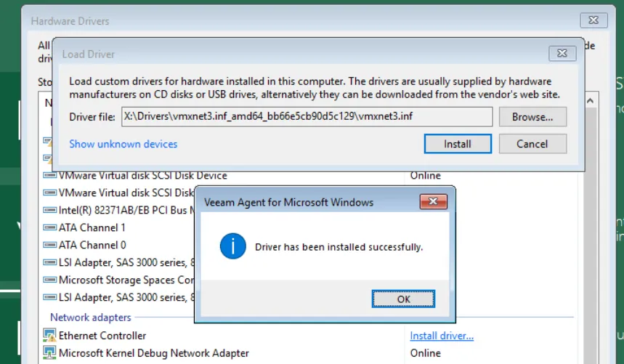This screenshot has width=624, height=364.
Task: Click the Install button in Load Driver
Action: 458,144
